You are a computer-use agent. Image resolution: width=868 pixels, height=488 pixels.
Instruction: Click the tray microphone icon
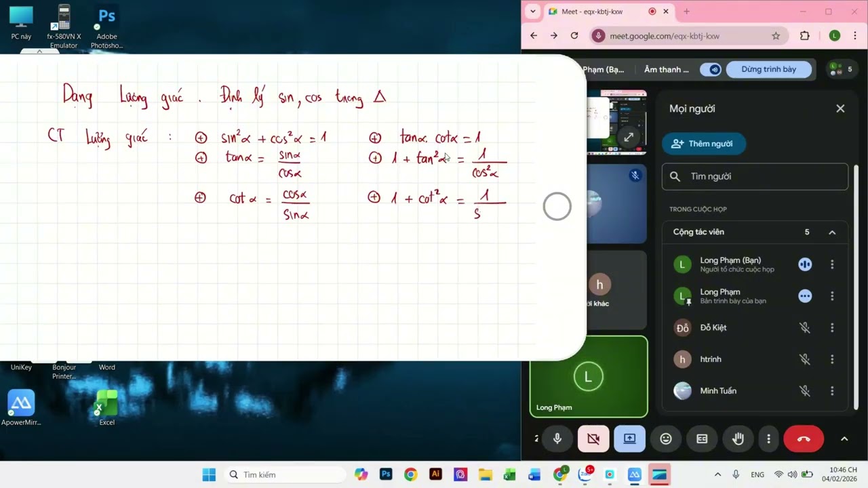tap(736, 474)
